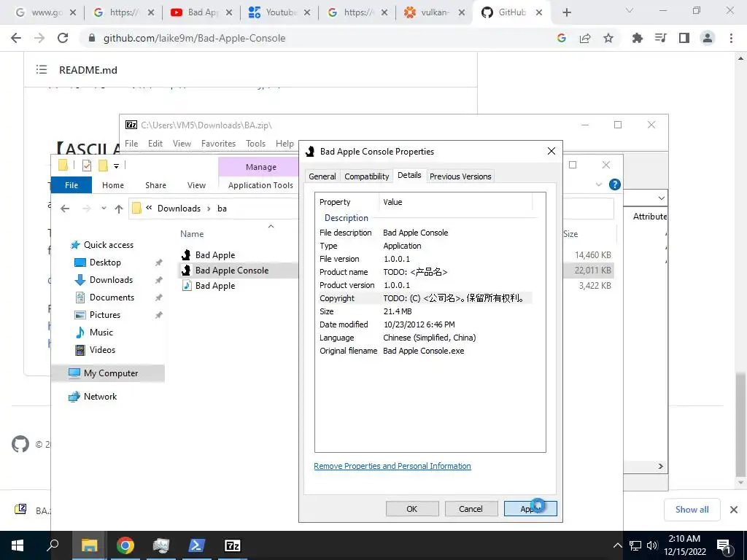Viewport: 747px width, 560px height.
Task: Open 7-Zip from taskbar
Action: tap(233, 545)
